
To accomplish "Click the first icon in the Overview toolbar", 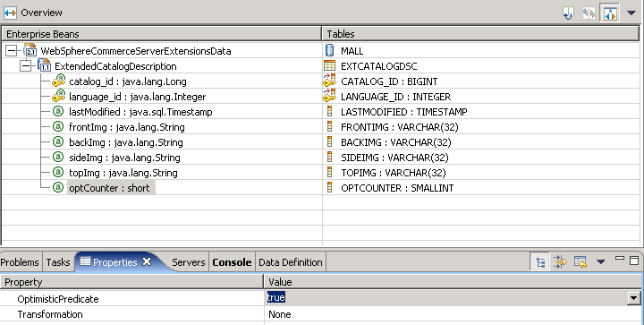I will pos(568,13).
